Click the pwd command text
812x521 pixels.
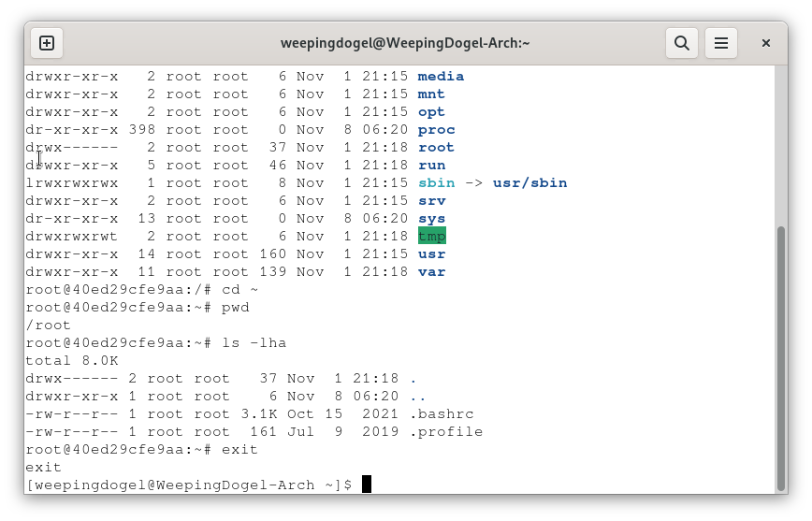point(236,307)
